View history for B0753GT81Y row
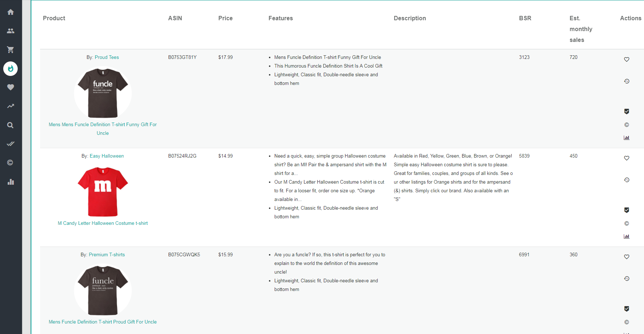Screen dimensions: 644x334 [627, 81]
